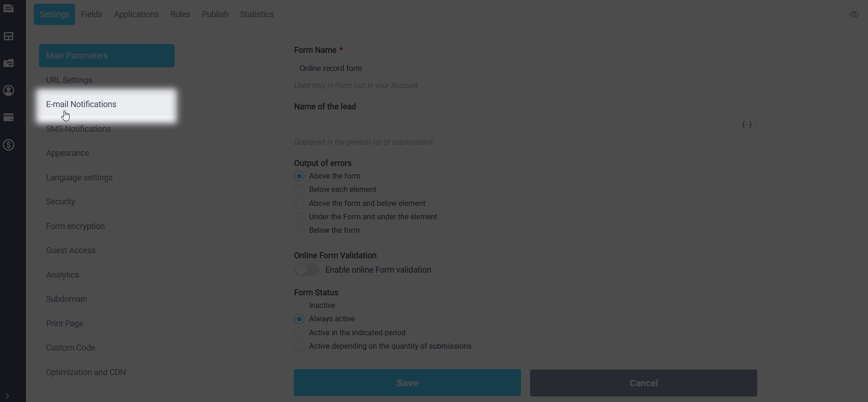The width and height of the screenshot is (868, 402).
Task: Open the forms icon in left sidebar
Action: pos(9,8)
